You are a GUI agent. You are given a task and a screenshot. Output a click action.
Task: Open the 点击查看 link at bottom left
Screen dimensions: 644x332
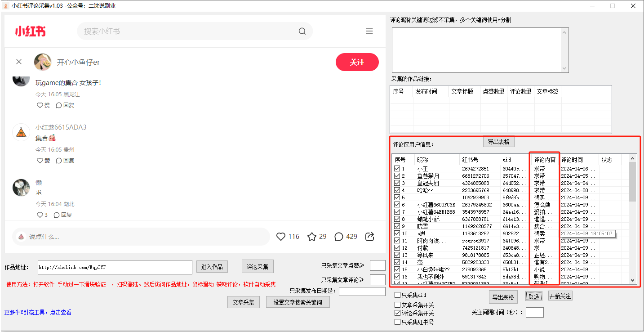(x=60, y=312)
